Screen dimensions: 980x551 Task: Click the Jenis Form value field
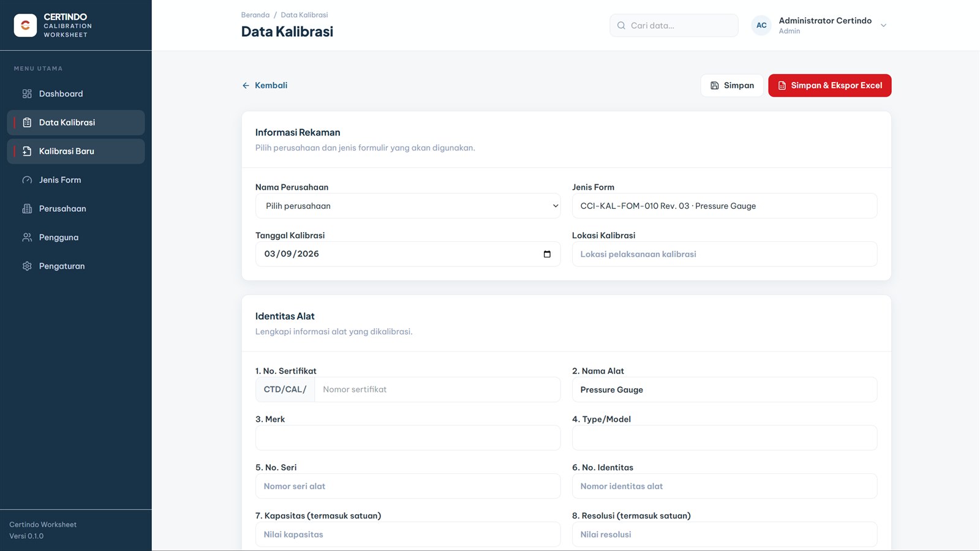click(x=725, y=206)
